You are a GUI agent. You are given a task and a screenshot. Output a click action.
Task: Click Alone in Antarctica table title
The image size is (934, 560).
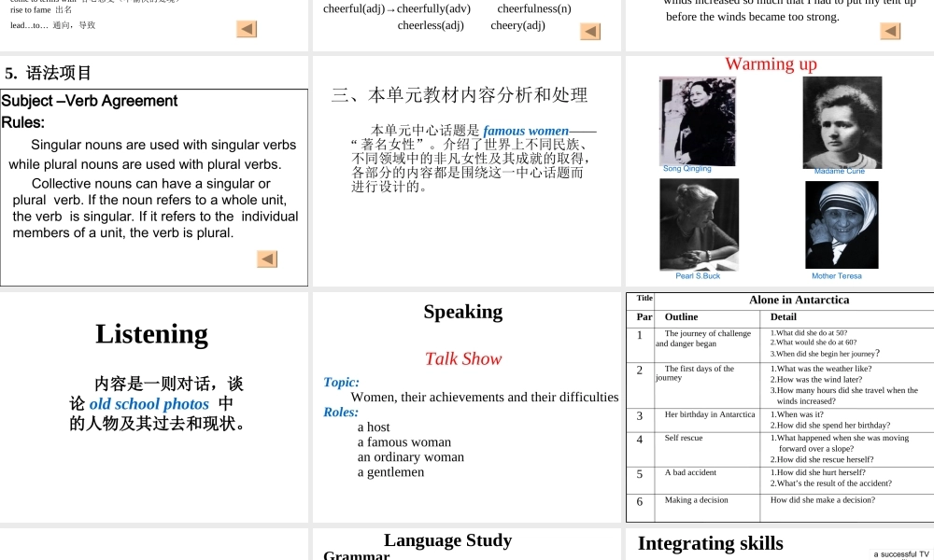coord(799,300)
